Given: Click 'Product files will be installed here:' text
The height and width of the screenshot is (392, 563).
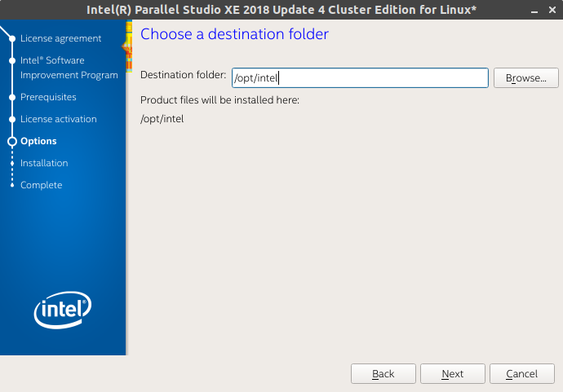Looking at the screenshot, I should point(219,100).
